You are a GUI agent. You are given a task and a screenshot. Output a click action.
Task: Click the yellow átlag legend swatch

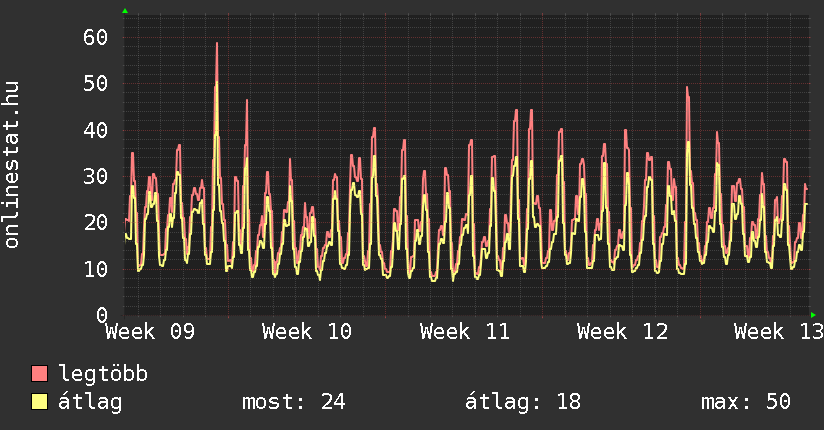(x=40, y=402)
